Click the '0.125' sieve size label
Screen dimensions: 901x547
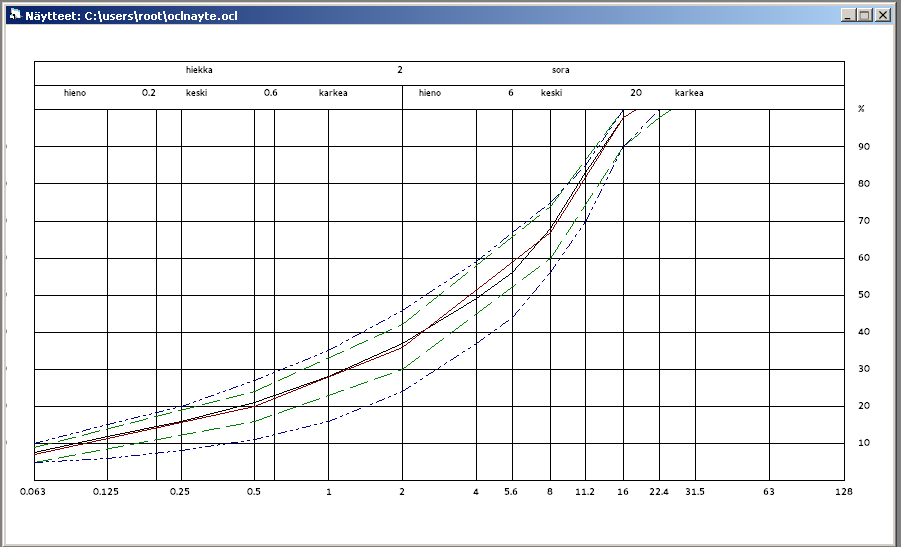click(106, 492)
